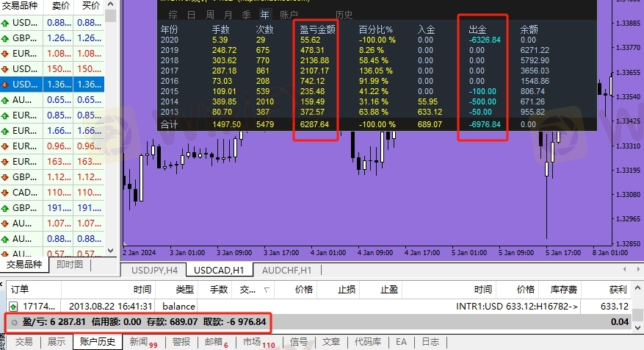
Task: Open the 警报 alerts terminal tab
Action: [x=181, y=342]
